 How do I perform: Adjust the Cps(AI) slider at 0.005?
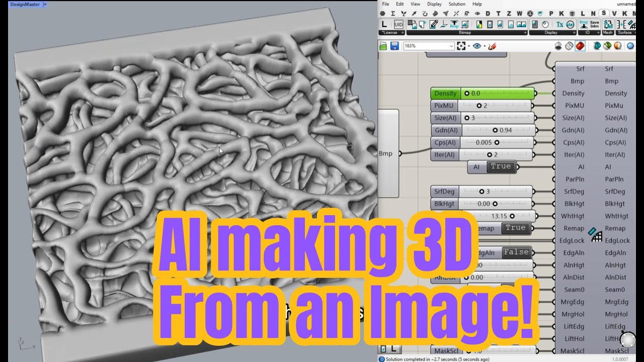pos(496,142)
